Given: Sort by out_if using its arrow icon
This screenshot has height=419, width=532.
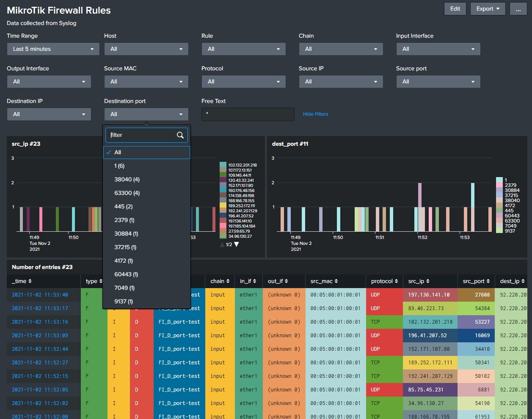Looking at the screenshot, I should (286, 281).
